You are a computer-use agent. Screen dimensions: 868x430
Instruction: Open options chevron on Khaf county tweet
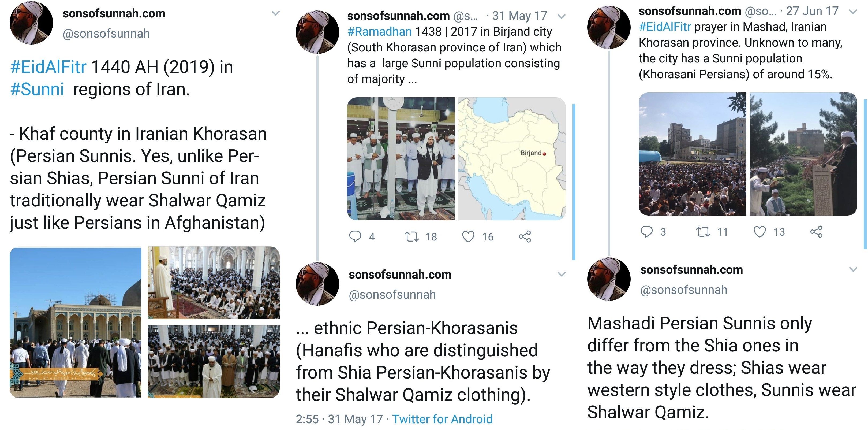click(x=276, y=13)
